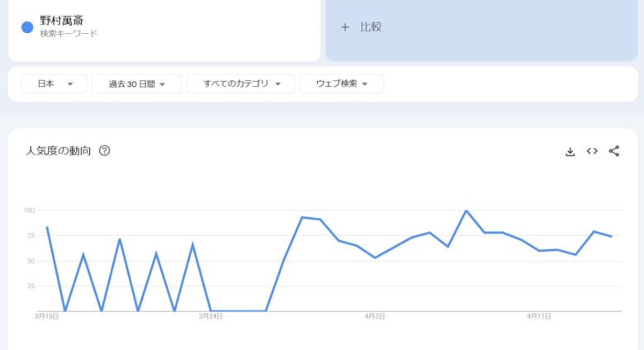The height and width of the screenshot is (350, 644).
Task: Click the 4月11日 date label on axis
Action: coord(539,316)
